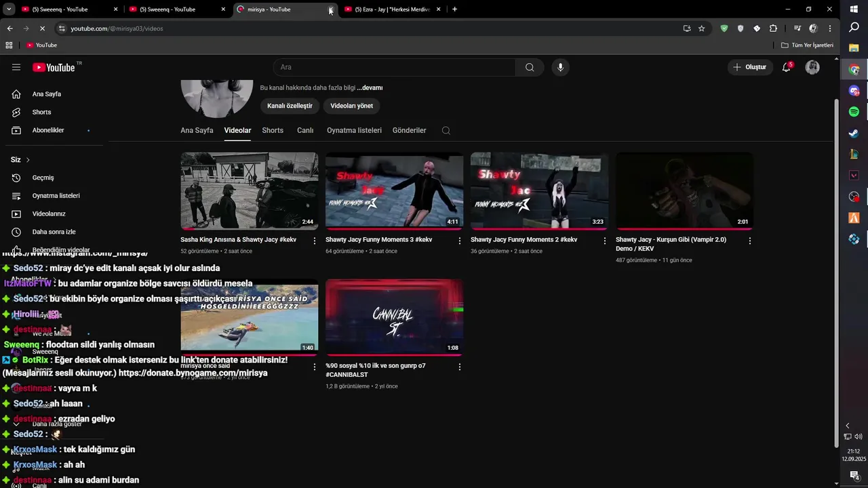Screen dimensions: 868x488
Task: Show hidden system tray icons
Action: pyautogui.click(x=847, y=426)
